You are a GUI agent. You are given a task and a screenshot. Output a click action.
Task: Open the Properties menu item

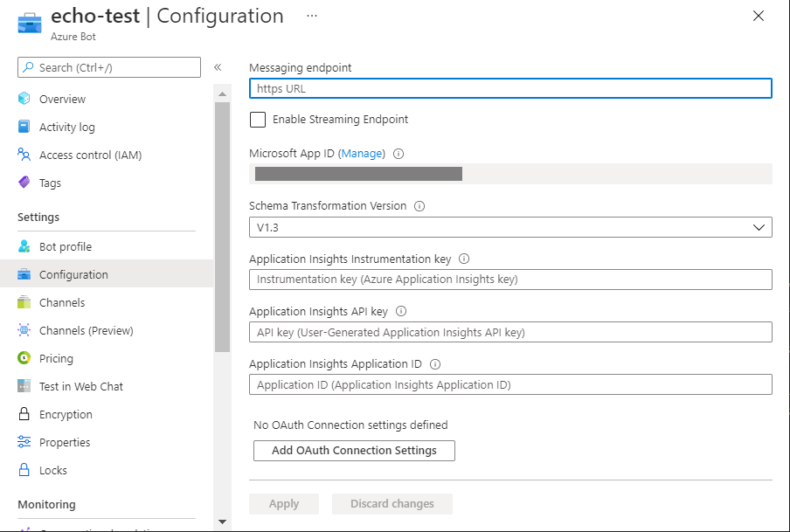click(x=65, y=442)
